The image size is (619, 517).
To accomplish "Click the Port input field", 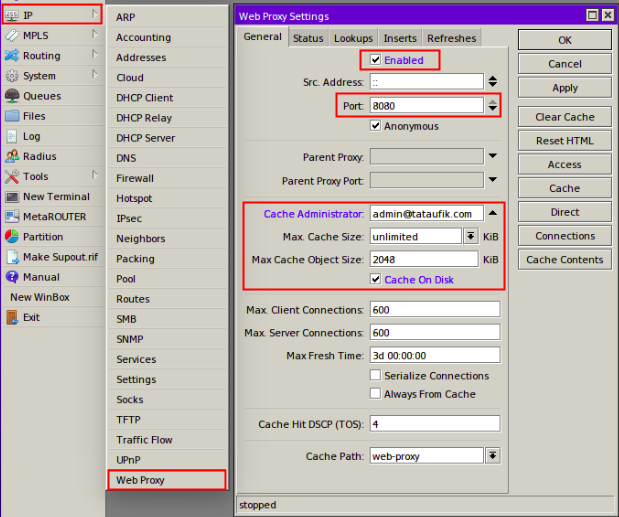I will [x=427, y=105].
